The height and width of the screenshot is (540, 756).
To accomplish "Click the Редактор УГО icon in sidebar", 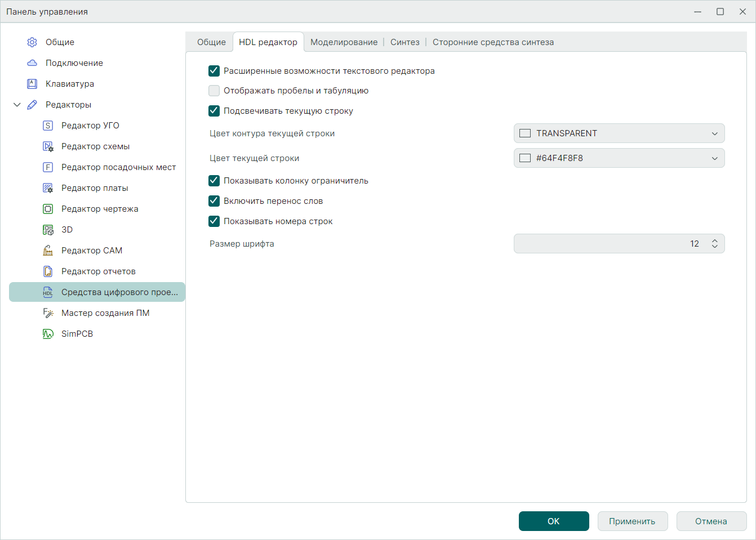I will tap(48, 126).
